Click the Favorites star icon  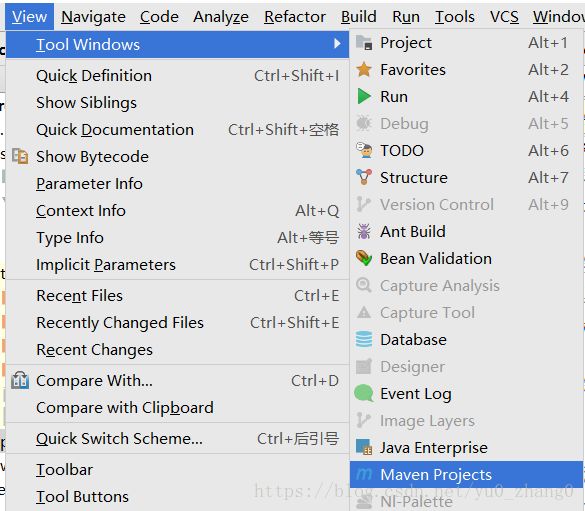(x=364, y=70)
